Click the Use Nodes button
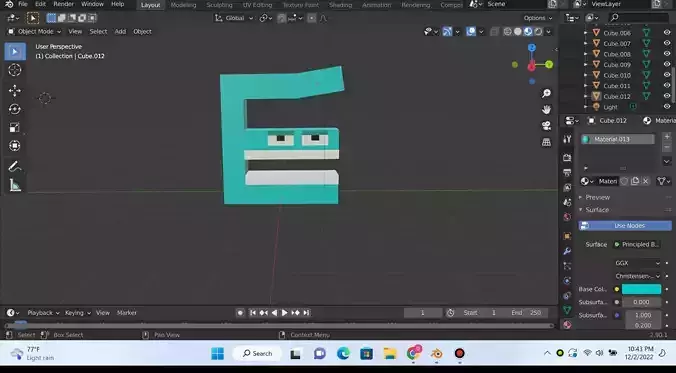 (625, 226)
